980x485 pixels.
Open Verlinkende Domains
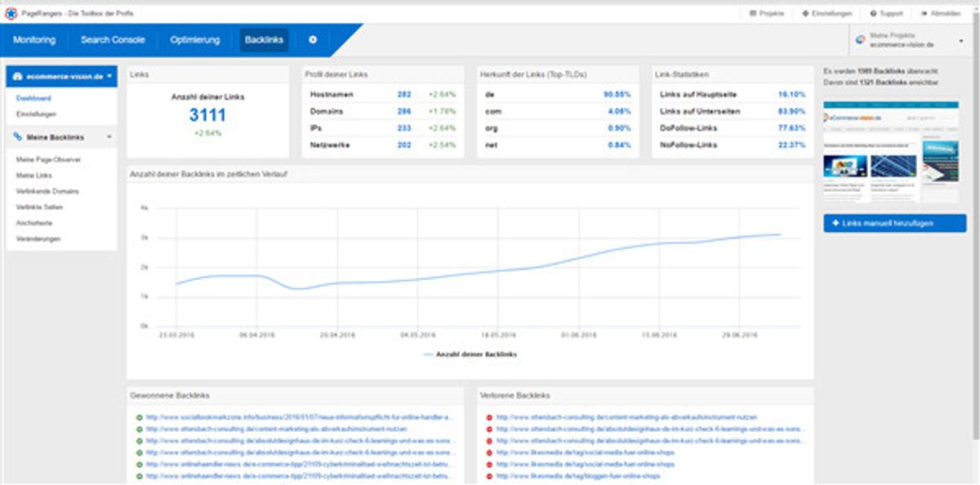pos(48,191)
